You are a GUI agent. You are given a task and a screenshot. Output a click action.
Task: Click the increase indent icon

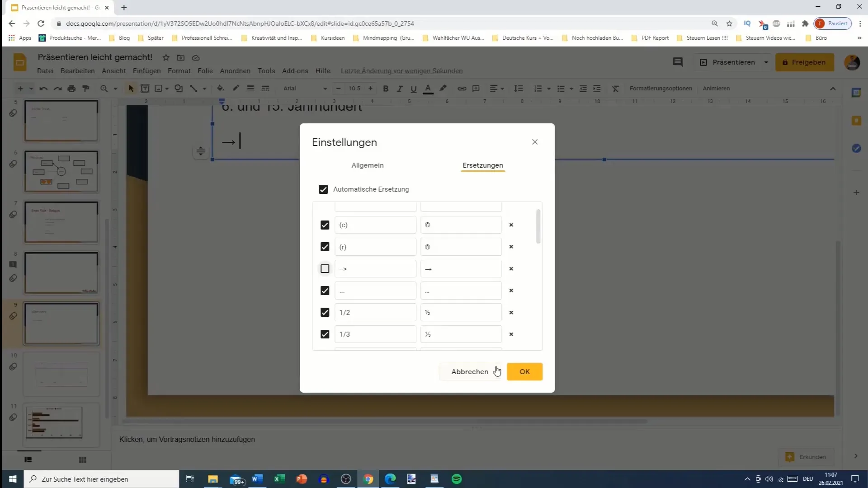click(x=597, y=89)
